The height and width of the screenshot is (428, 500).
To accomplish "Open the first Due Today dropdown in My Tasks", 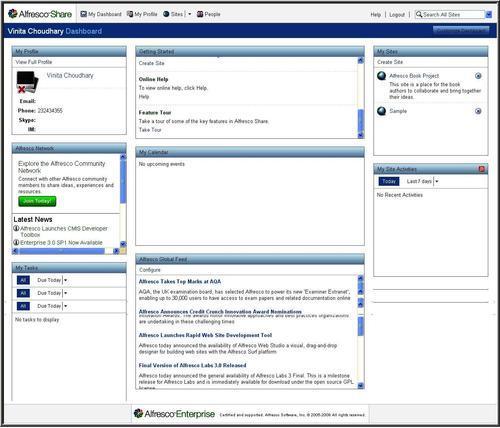I will 52,280.
